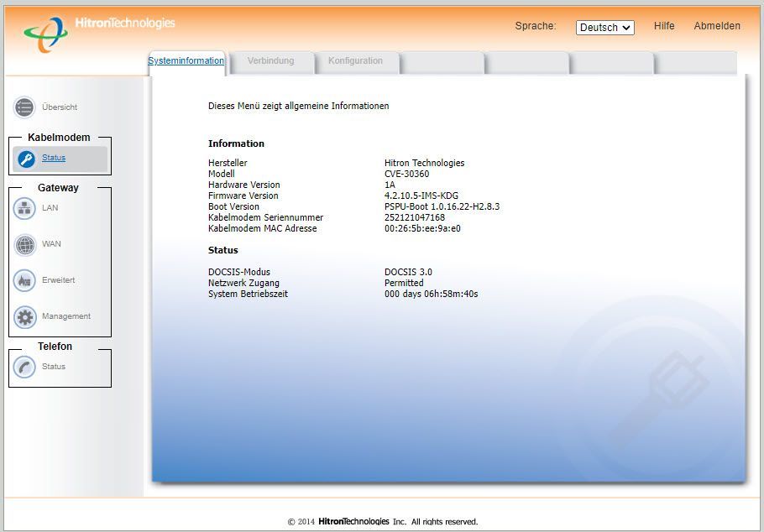Switch to the Konfiguration tab

pos(356,61)
